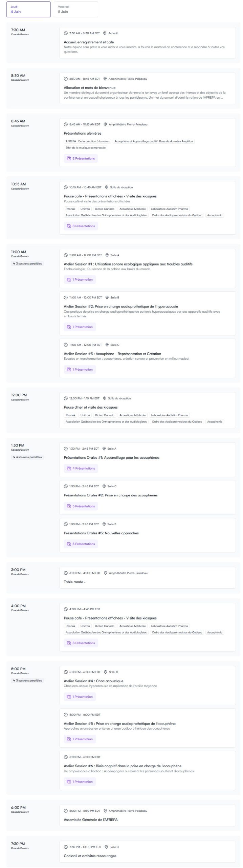Expand 4 Présentations in Présentations Orales #1

pyautogui.click(x=81, y=468)
